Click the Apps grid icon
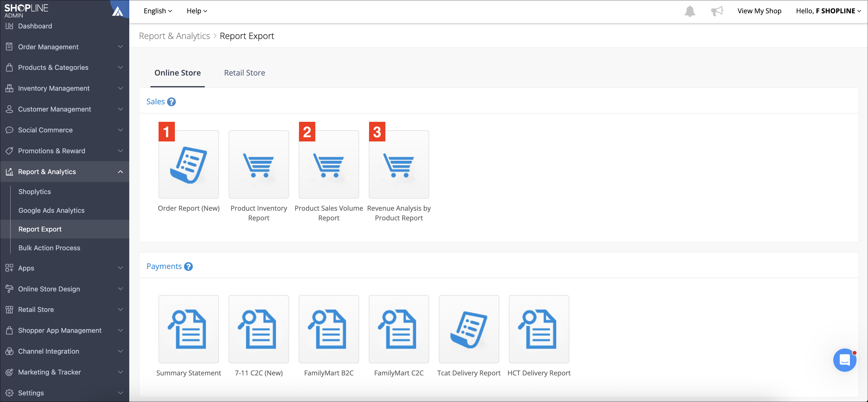 click(9, 268)
